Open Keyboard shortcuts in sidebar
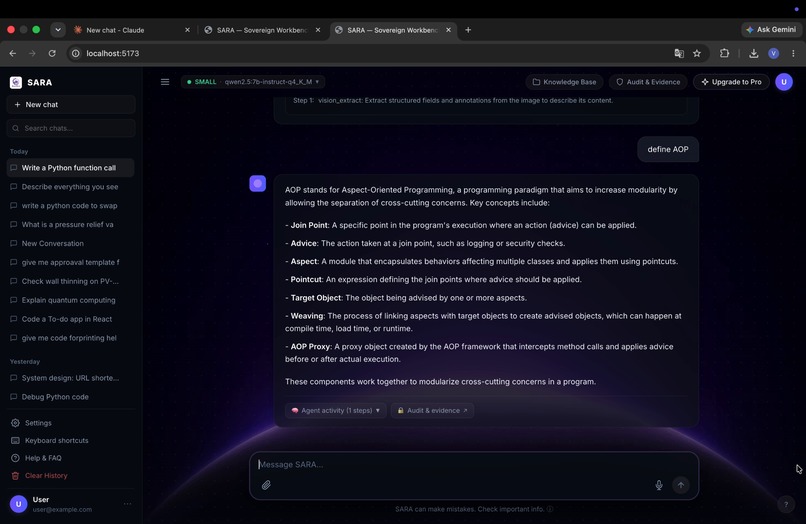This screenshot has width=806, height=524. (x=50, y=440)
